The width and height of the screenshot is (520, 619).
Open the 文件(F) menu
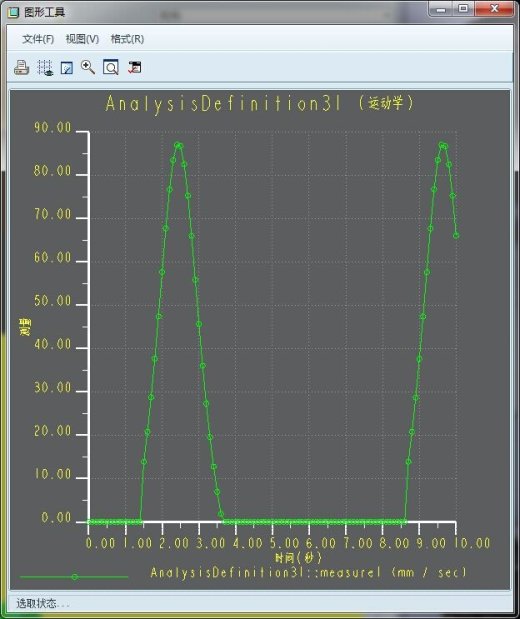[x=38, y=39]
